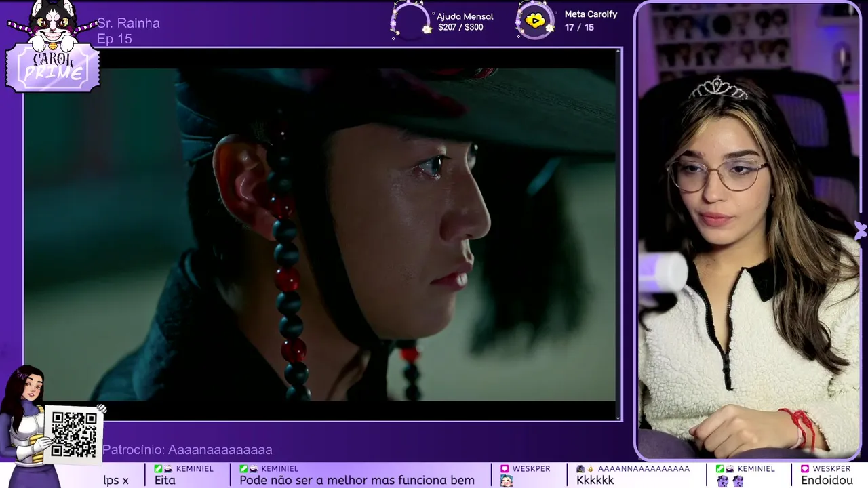The image size is (868, 488).
Task: Click the username AAAANNAAAAAAAAAA in the chat ticker
Action: click(644, 468)
